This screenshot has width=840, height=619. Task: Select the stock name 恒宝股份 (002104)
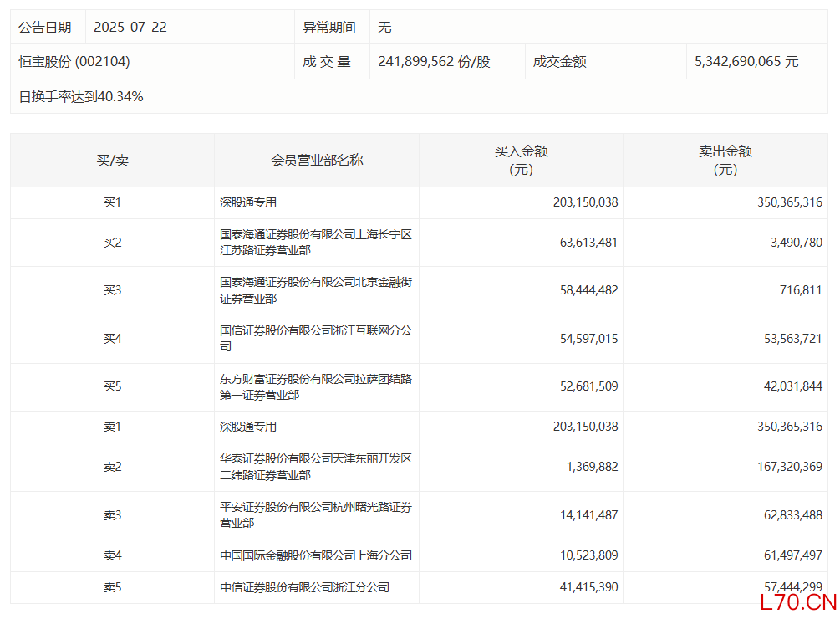74,62
